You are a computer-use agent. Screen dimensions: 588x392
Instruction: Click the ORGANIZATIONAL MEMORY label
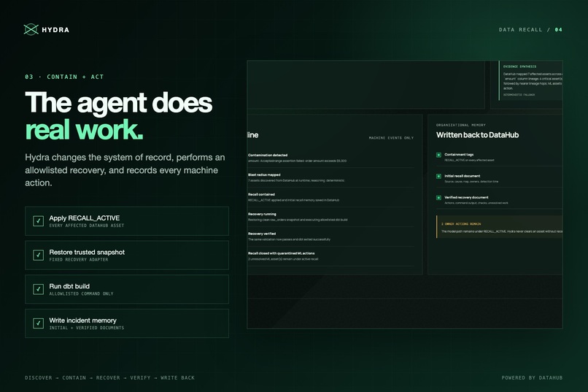pyautogui.click(x=461, y=125)
